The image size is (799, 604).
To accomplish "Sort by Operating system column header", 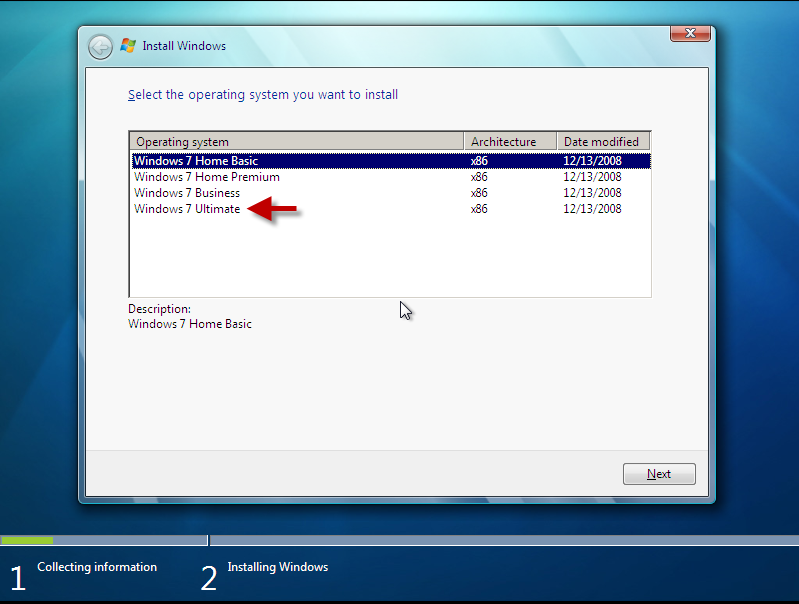I will (297, 141).
